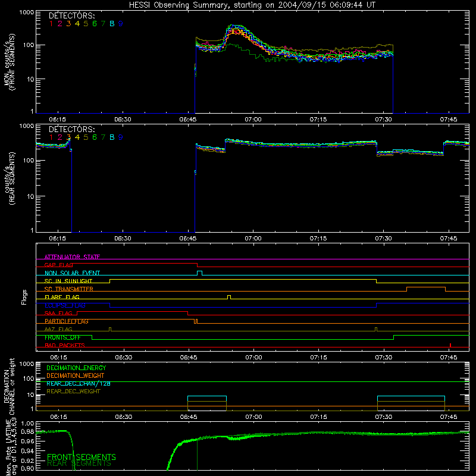Click the 07:45 tick label under the decimation plot

[449, 417]
